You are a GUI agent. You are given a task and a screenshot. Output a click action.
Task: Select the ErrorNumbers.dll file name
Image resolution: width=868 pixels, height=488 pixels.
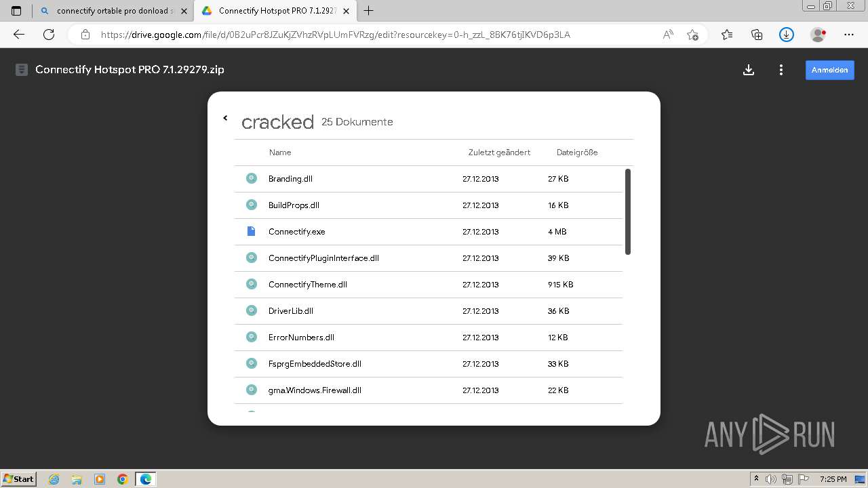301,338
